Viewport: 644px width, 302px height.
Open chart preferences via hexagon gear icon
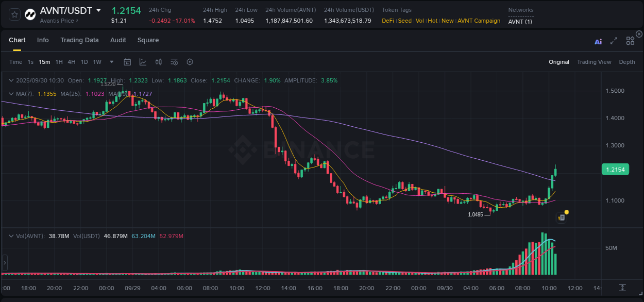point(190,62)
